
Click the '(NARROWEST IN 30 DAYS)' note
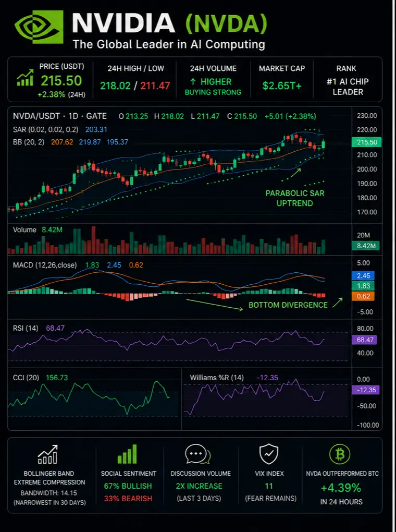click(x=49, y=503)
